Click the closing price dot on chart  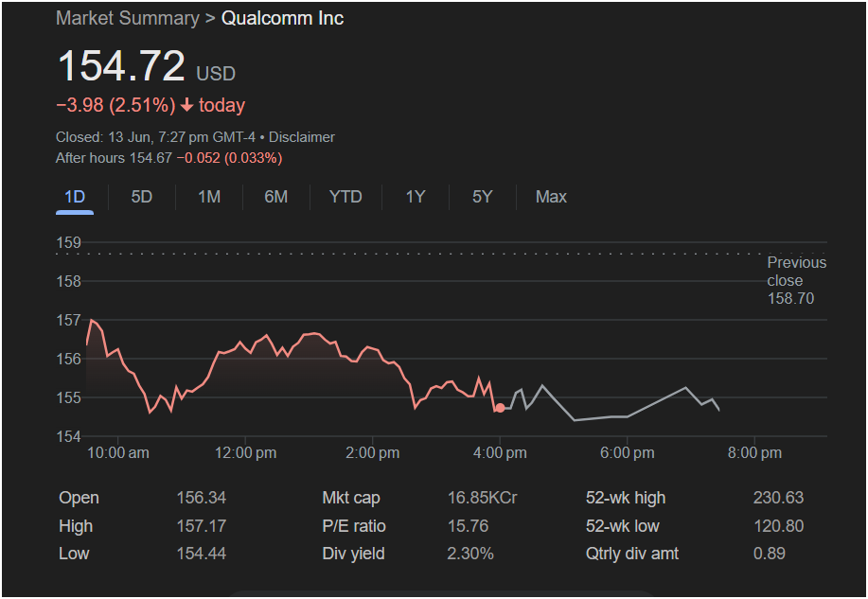point(500,408)
